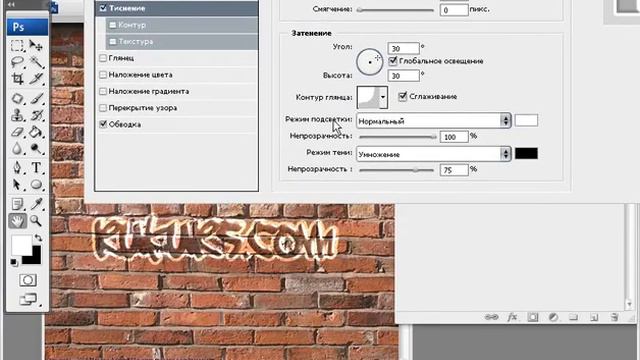Screen dimensions: 640x360
Task: Enable the Перекрытие узора checkbox
Action: click(103, 108)
